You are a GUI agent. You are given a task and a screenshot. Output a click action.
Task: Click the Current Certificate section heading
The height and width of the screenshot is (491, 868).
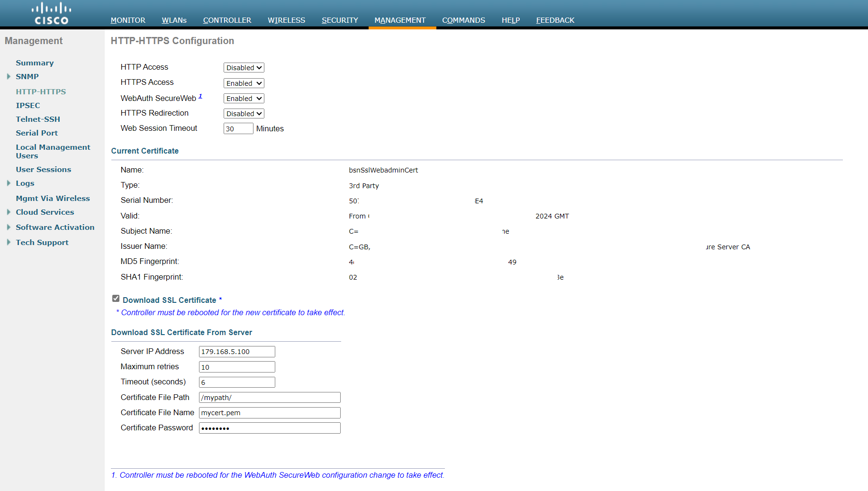coord(145,151)
